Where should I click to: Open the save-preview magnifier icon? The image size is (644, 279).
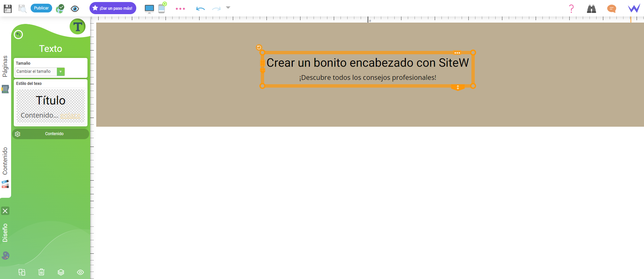coord(22,8)
